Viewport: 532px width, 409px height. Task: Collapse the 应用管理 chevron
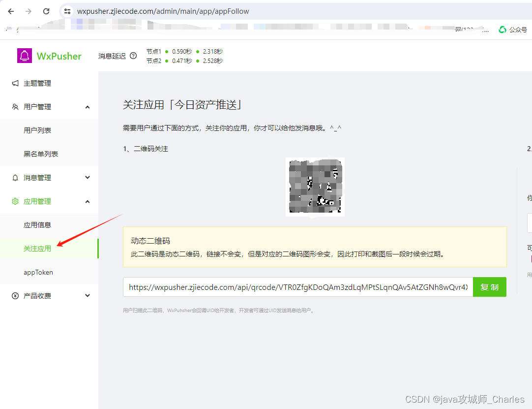[x=88, y=201]
